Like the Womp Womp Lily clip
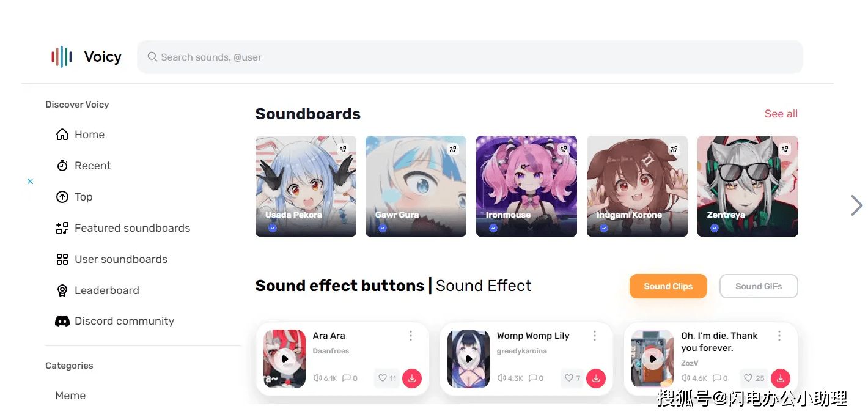The image size is (868, 417). coord(572,378)
